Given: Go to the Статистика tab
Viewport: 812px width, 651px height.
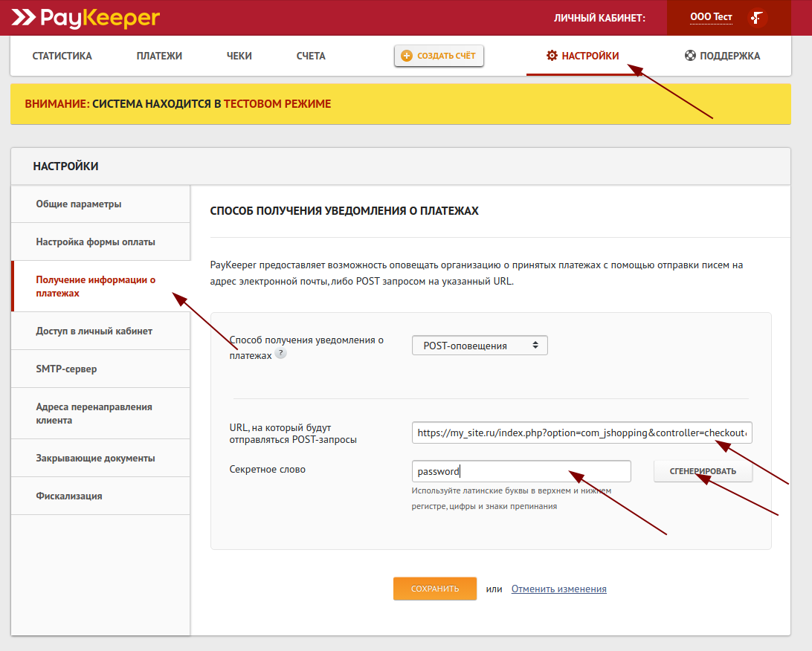Looking at the screenshot, I should pos(62,56).
